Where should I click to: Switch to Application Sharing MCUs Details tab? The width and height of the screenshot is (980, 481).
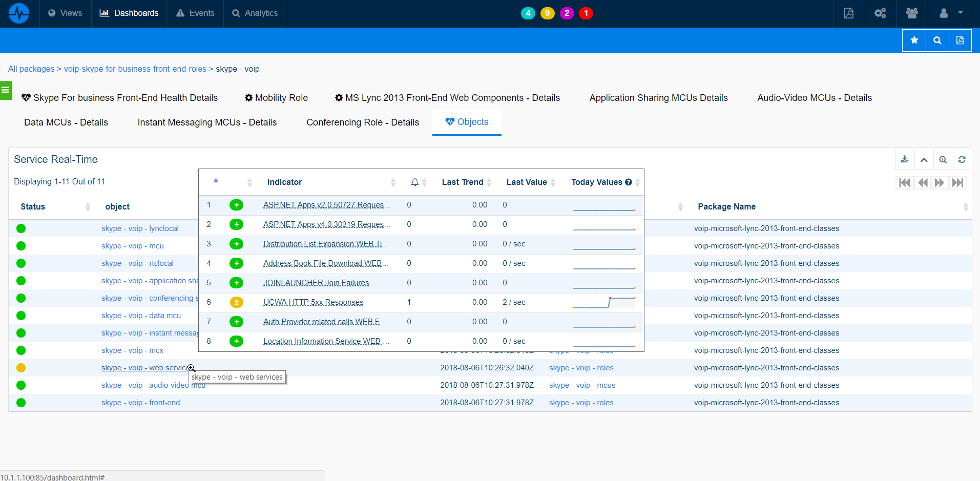(658, 98)
